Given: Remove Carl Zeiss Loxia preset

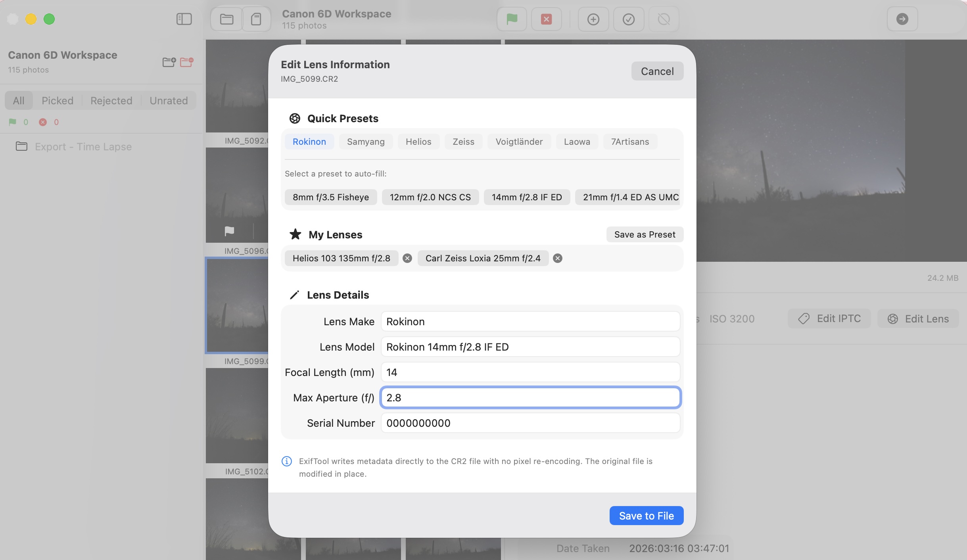Looking at the screenshot, I should point(558,258).
